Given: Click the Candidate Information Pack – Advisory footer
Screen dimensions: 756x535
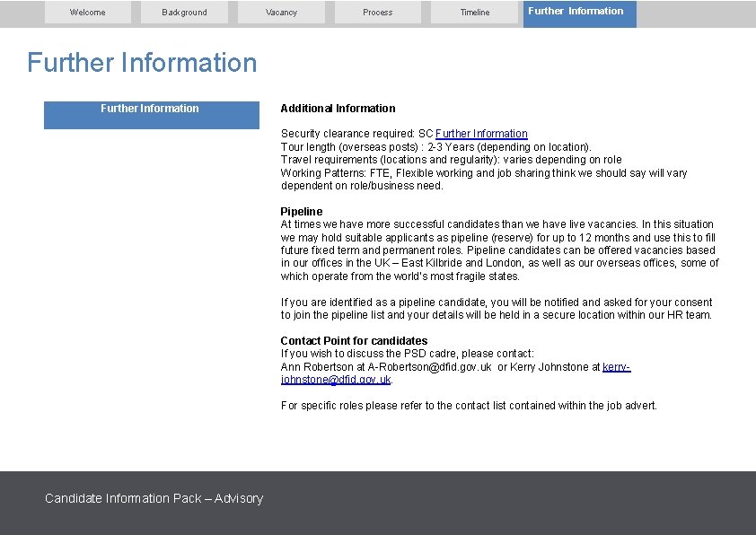Looking at the screenshot, I should point(154,498).
